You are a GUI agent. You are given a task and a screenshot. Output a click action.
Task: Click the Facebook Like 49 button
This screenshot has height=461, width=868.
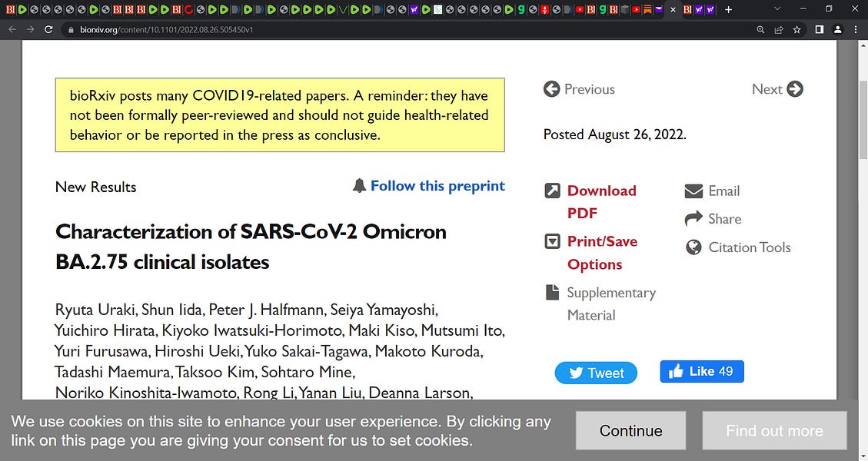click(x=701, y=371)
